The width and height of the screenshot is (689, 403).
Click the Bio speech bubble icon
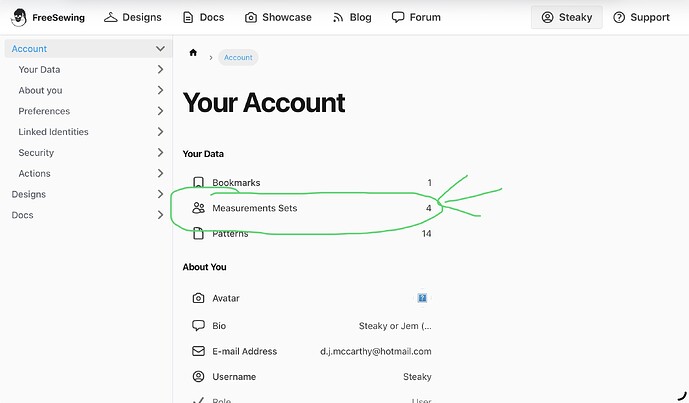coord(198,326)
